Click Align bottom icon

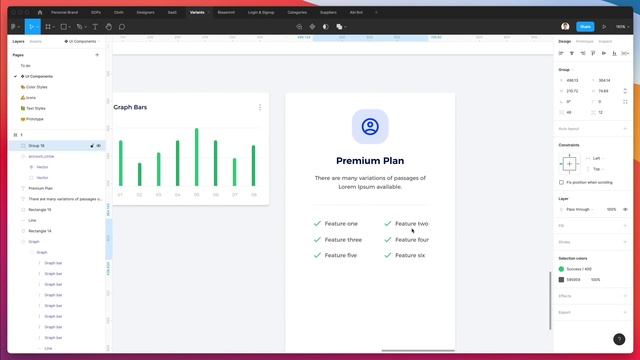[x=614, y=53]
